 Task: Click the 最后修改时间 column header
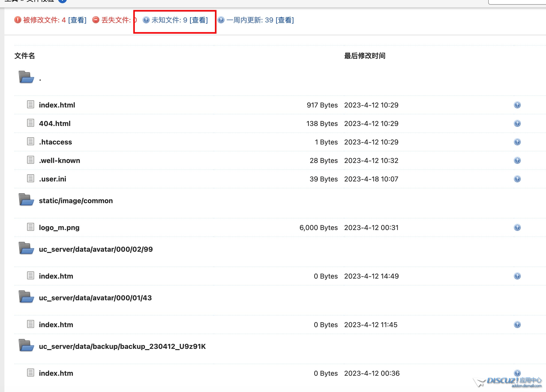click(x=365, y=56)
